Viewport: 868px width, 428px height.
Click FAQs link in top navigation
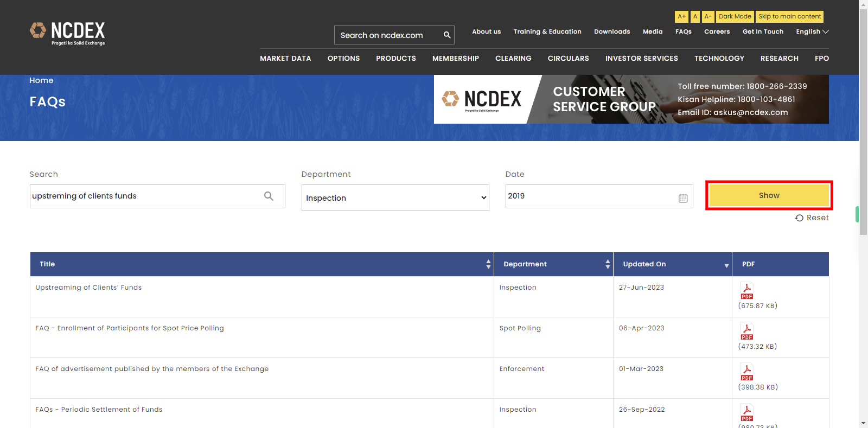point(684,31)
